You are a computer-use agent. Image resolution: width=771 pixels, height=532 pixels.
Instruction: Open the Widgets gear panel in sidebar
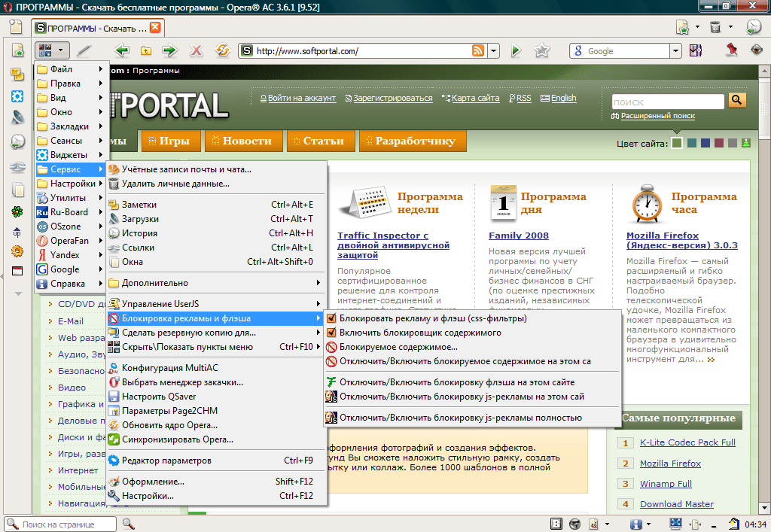coord(17,96)
